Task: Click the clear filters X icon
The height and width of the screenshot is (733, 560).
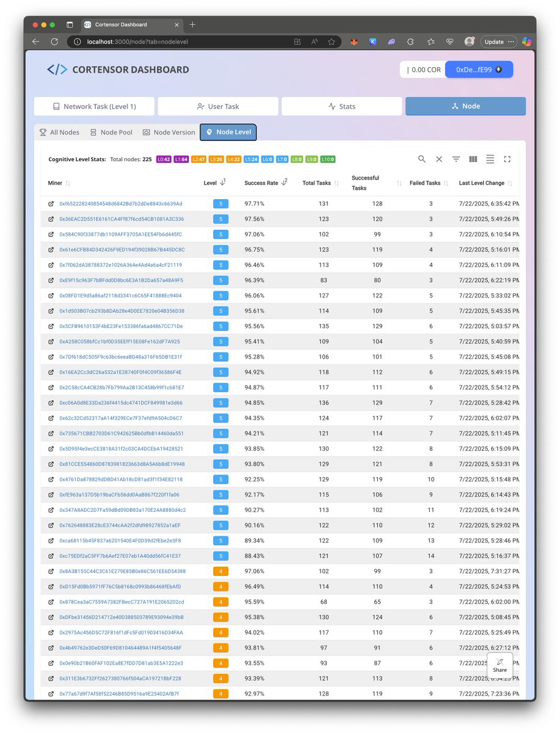Action: tap(439, 159)
